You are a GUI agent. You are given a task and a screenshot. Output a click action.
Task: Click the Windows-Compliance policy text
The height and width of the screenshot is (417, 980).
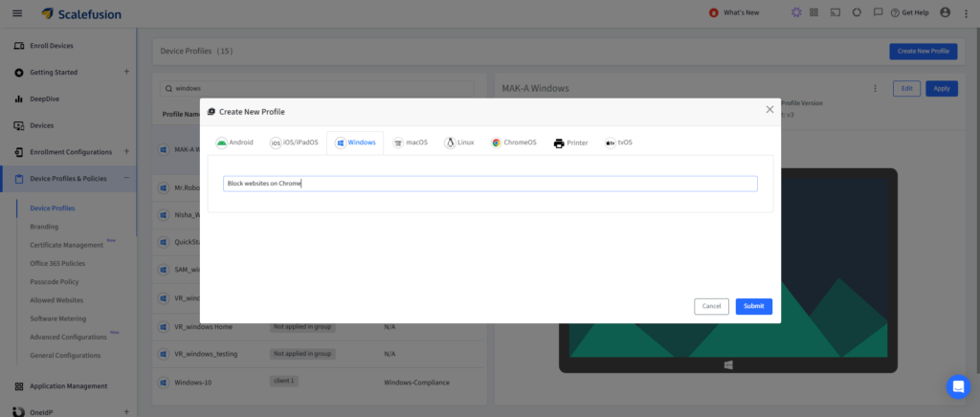click(x=416, y=382)
